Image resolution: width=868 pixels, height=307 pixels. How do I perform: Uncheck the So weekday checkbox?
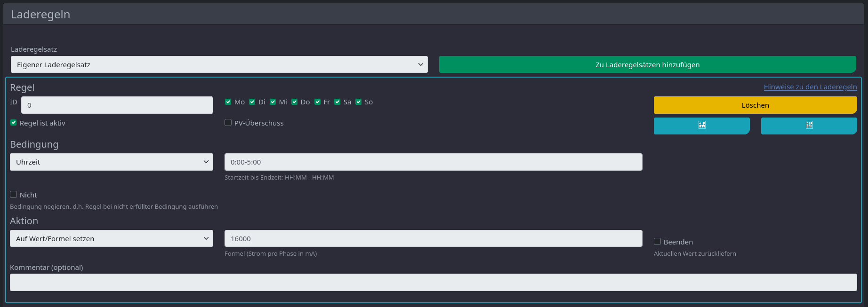(x=359, y=102)
